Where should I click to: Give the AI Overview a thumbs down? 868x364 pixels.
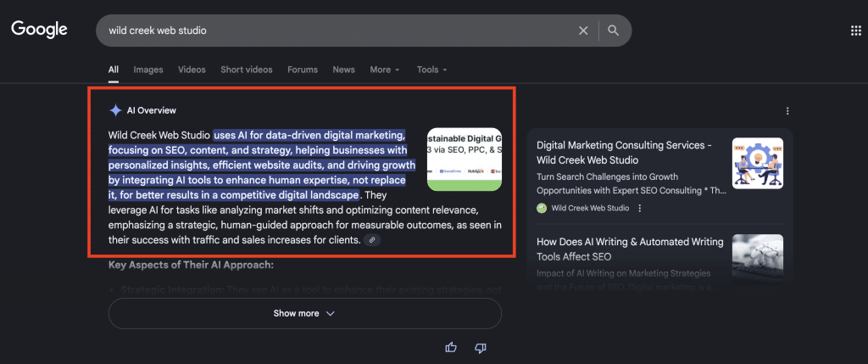click(481, 347)
